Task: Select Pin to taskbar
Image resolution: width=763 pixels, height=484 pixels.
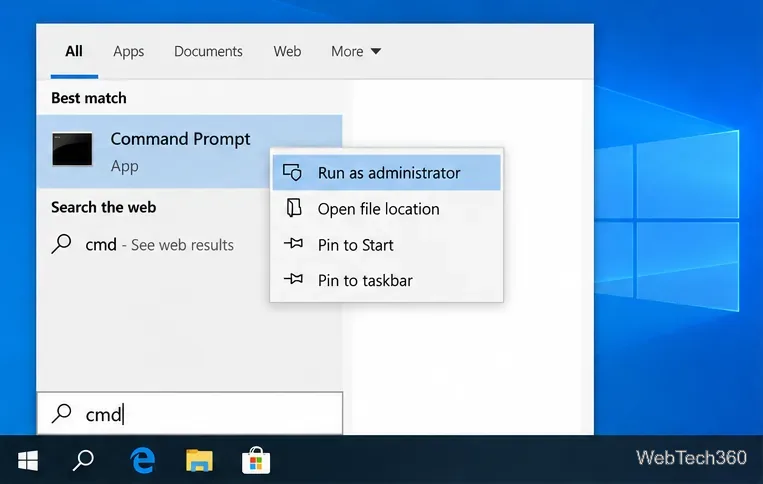Action: pyautogui.click(x=386, y=280)
